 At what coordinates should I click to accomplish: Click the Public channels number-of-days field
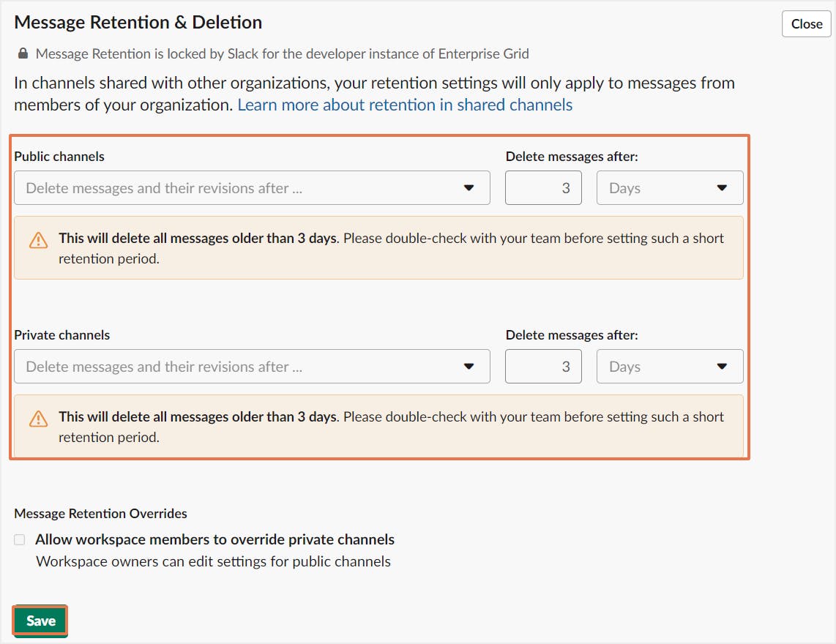543,188
